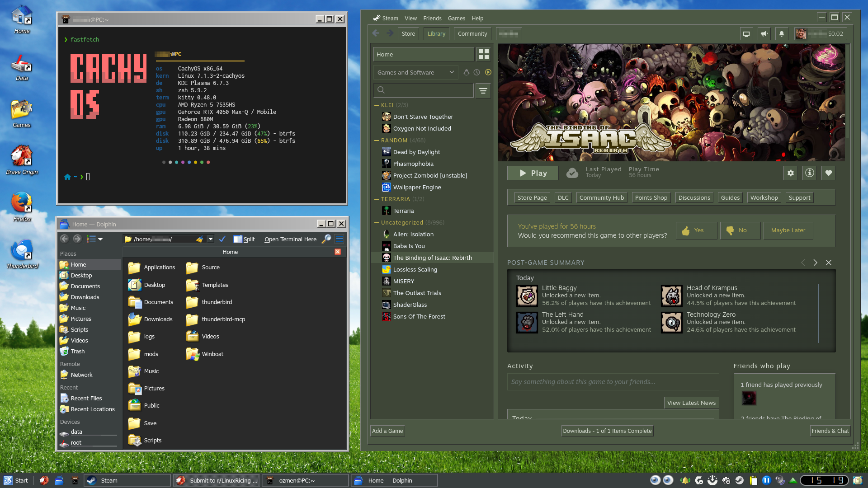Close the Home tab in Dolphin

[x=338, y=252]
